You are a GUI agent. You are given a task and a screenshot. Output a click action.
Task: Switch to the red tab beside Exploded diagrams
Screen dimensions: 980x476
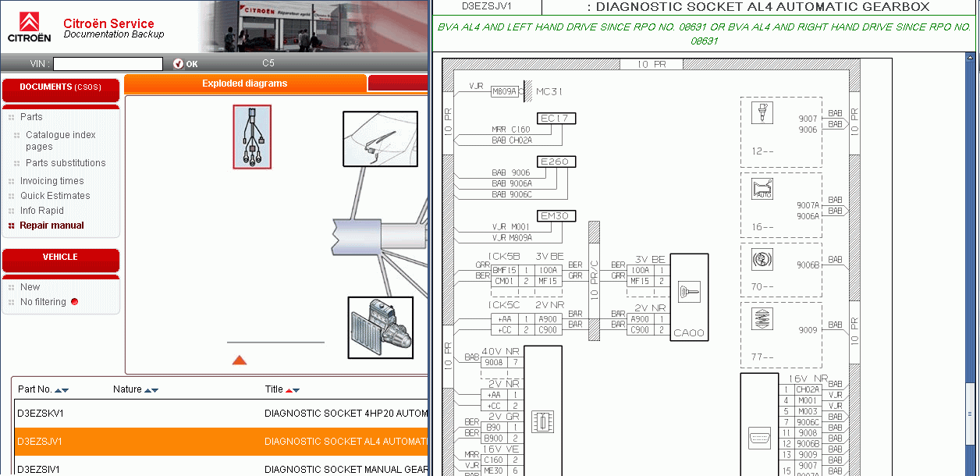click(x=397, y=83)
